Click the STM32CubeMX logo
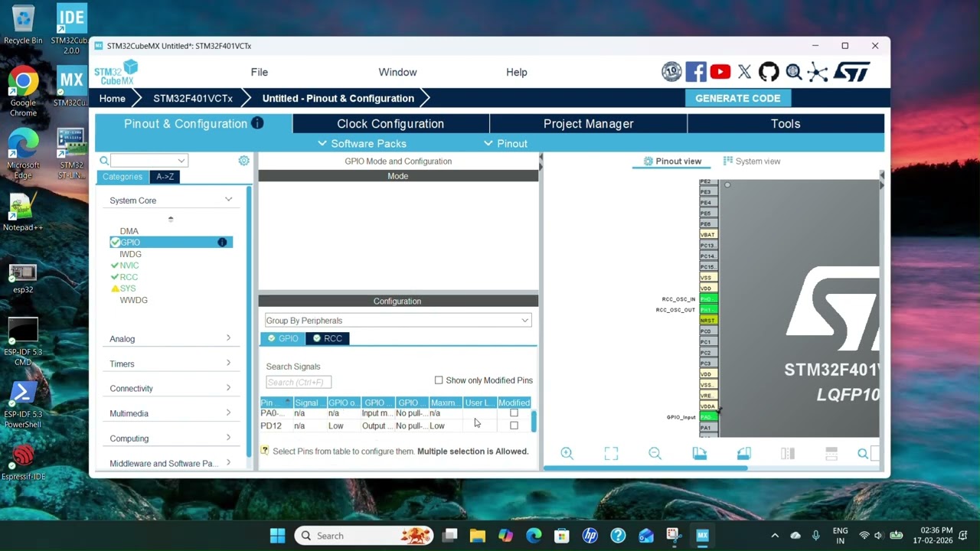980x551 pixels. coord(116,73)
